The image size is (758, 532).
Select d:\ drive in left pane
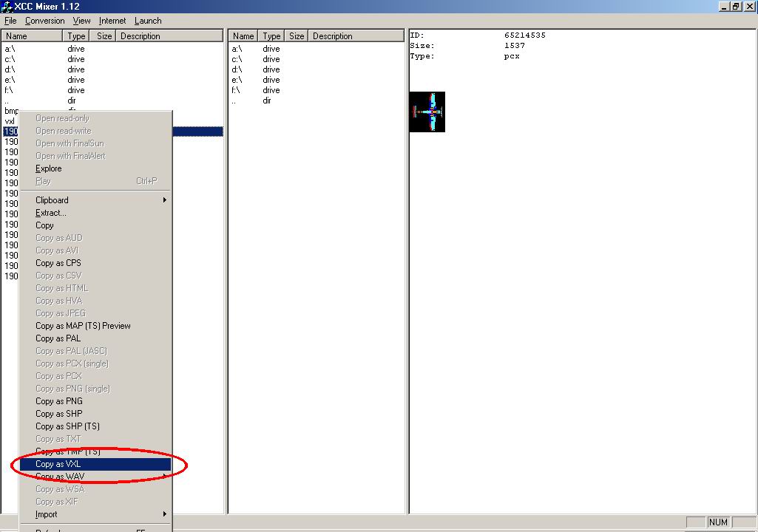click(10, 69)
